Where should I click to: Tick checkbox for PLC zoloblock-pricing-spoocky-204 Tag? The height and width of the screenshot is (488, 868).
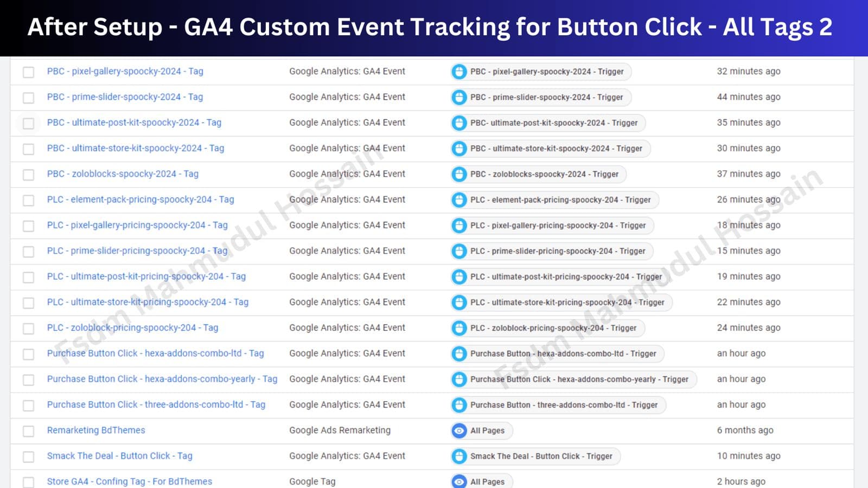click(x=29, y=328)
